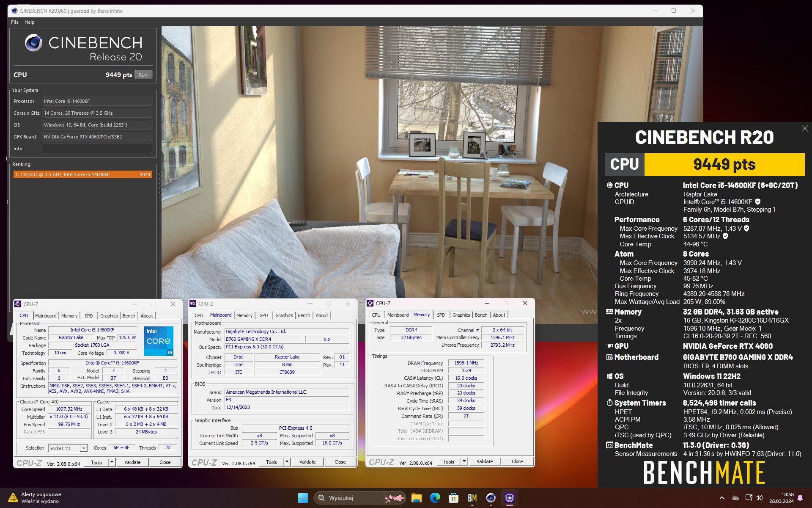The height and width of the screenshot is (508, 812).
Task: Click Tools button in Memory CPU-Z window
Action: click(449, 461)
